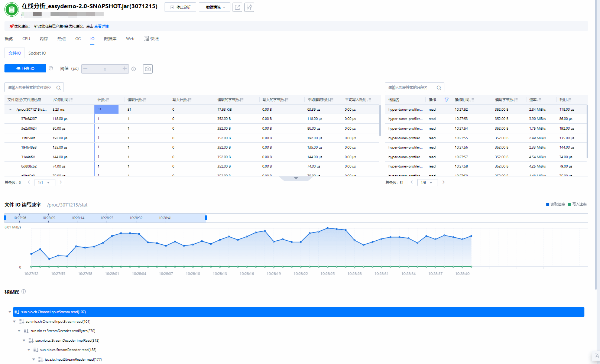Switch to the Web tab
Image resolution: width=600 pixels, height=364 pixels.
(x=130, y=39)
